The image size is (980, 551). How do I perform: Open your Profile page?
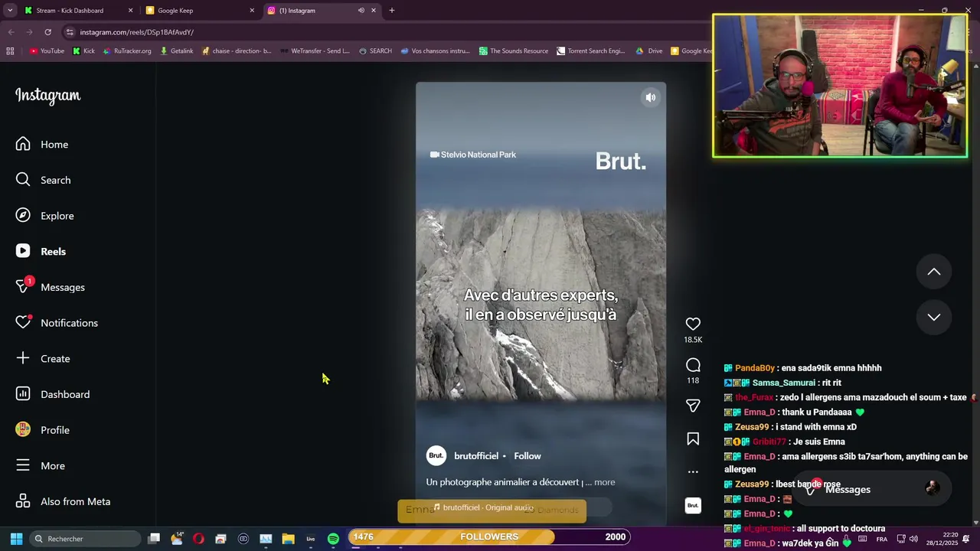(43, 430)
